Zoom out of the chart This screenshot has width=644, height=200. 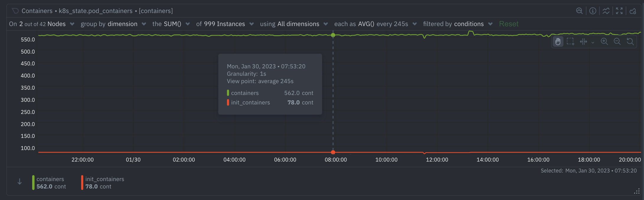point(617,42)
